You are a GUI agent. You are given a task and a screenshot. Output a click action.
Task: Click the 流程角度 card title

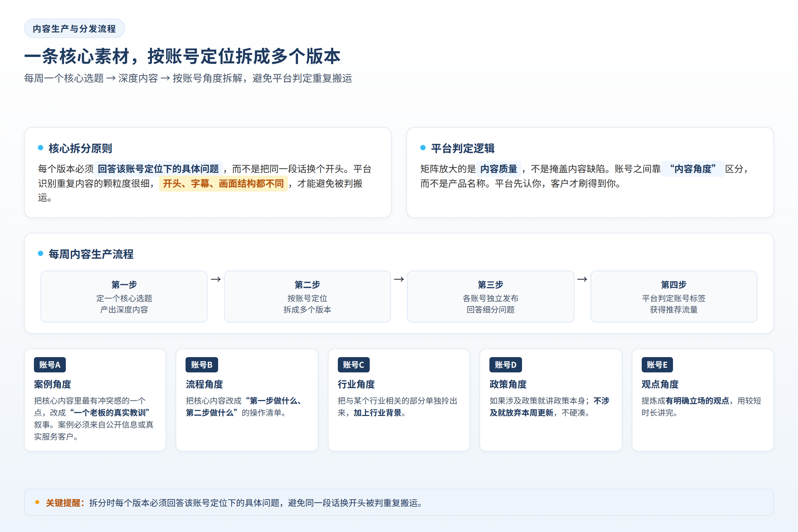point(204,384)
